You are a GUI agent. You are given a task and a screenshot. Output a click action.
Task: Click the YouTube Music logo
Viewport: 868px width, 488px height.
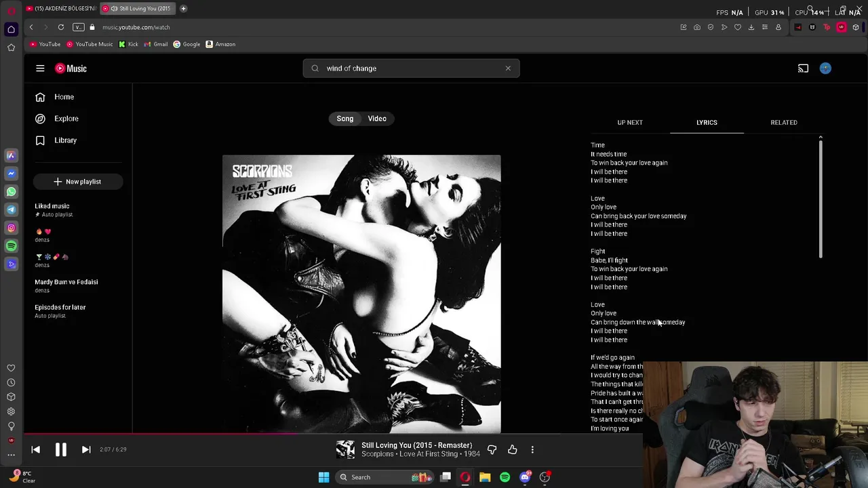71,68
